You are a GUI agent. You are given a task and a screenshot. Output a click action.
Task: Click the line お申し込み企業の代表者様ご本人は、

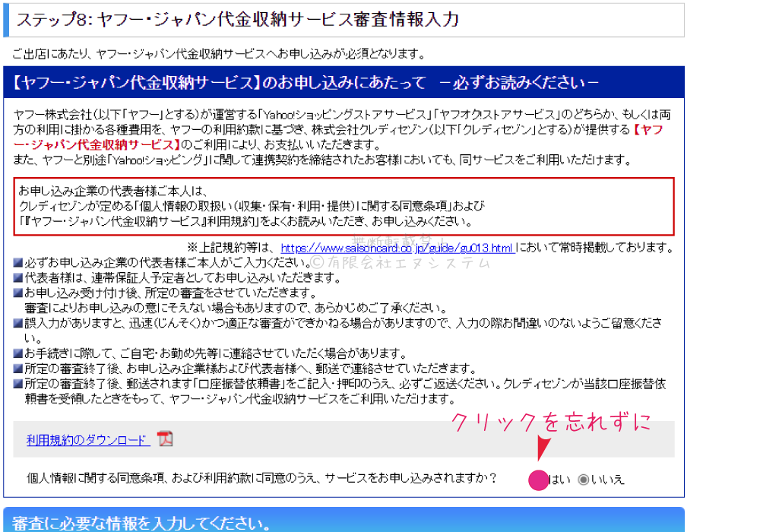pyautogui.click(x=113, y=191)
